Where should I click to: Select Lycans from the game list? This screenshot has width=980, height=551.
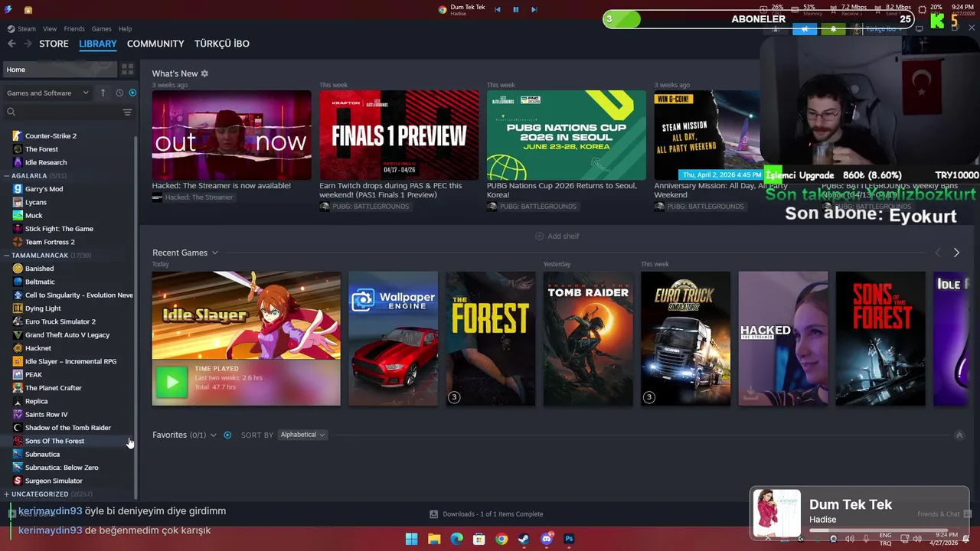(36, 202)
